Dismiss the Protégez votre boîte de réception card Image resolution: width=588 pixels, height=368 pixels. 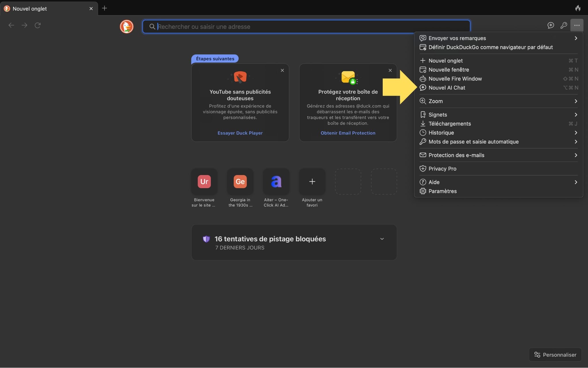(390, 70)
